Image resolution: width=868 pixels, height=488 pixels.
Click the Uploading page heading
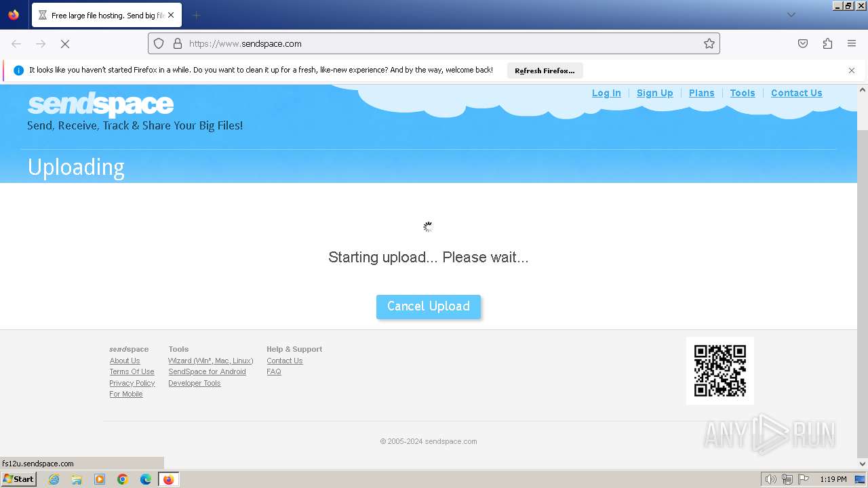76,167
